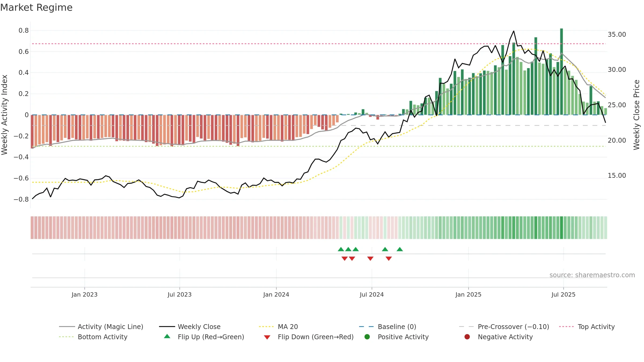Click the Weekly Activity Index axis title
This screenshot has width=644, height=362.
5,115
